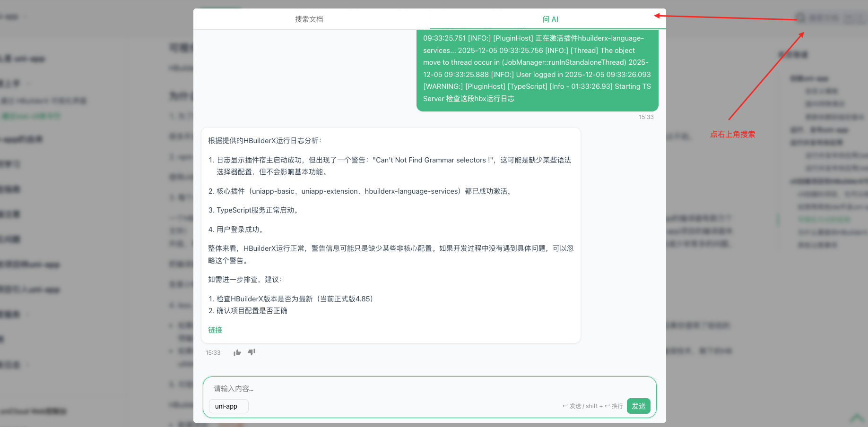This screenshot has width=868, height=427.
Task: Click the 15:33 timestamp beside feedback icons
Action: [x=213, y=353]
